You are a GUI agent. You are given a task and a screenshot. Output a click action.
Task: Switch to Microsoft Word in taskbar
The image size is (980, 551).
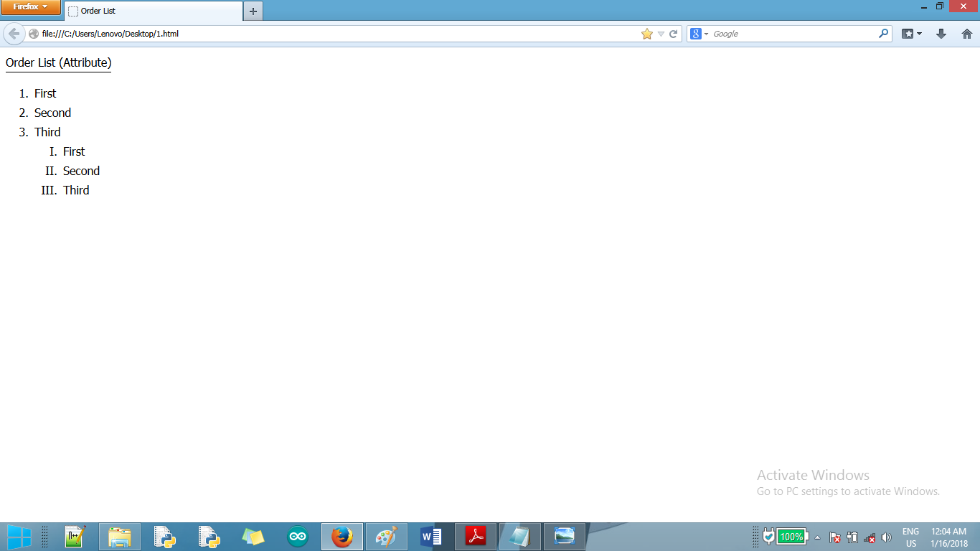[x=431, y=537]
